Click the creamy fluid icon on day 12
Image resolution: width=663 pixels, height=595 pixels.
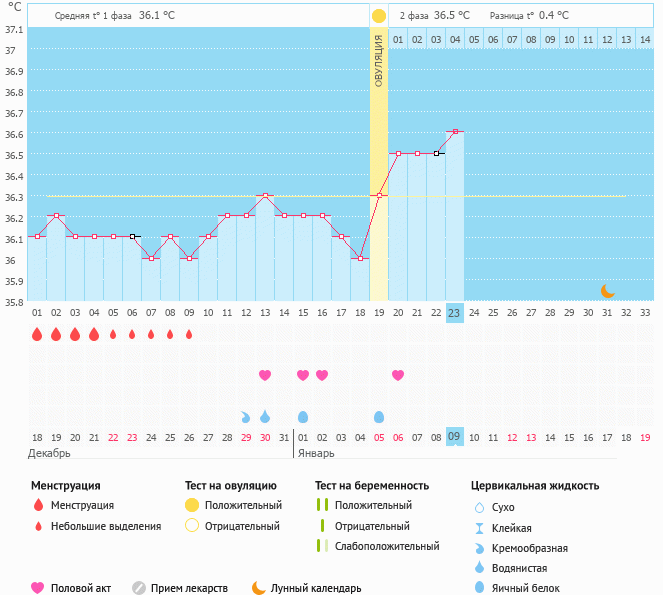coord(246,417)
